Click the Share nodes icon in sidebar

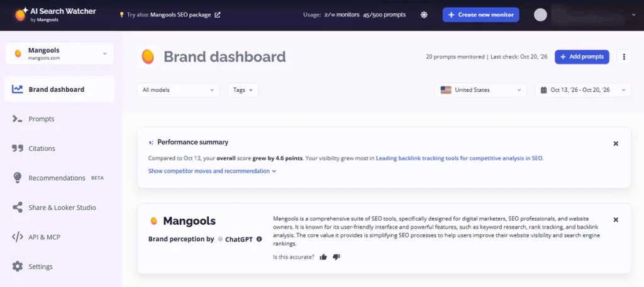tap(17, 207)
